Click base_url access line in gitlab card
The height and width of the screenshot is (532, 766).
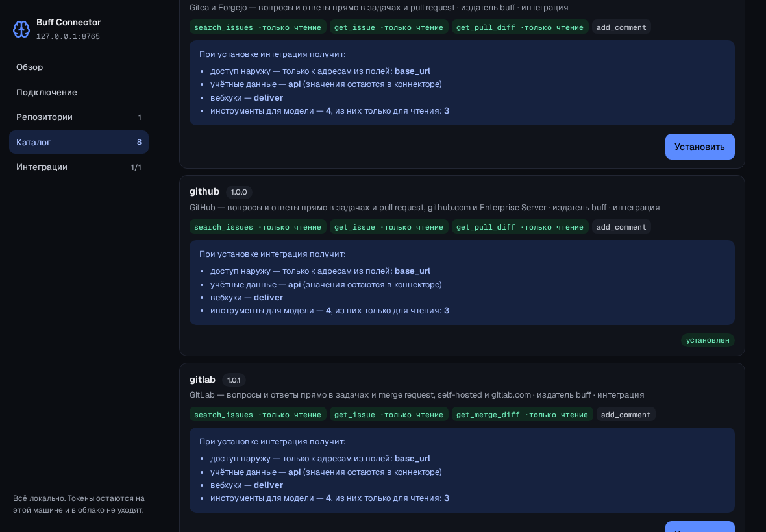pos(320,458)
